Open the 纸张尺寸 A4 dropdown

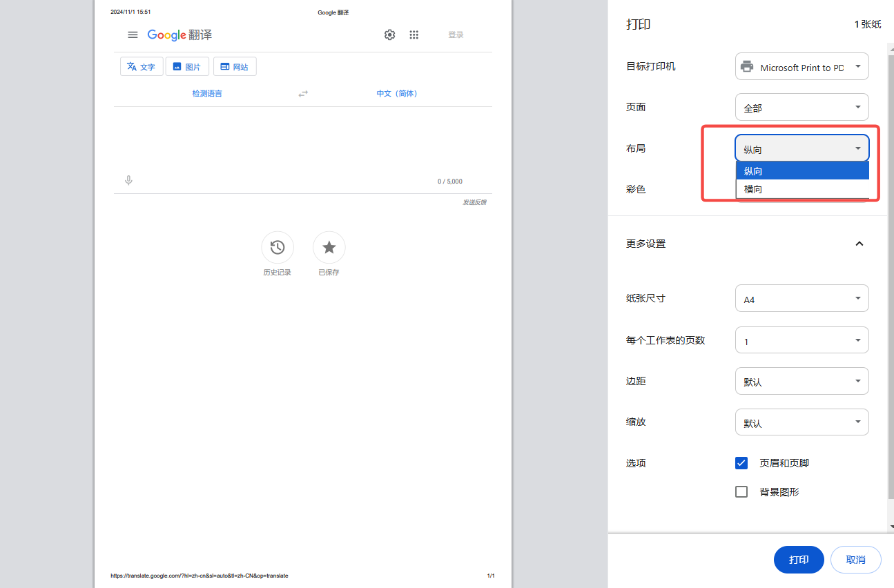point(802,299)
